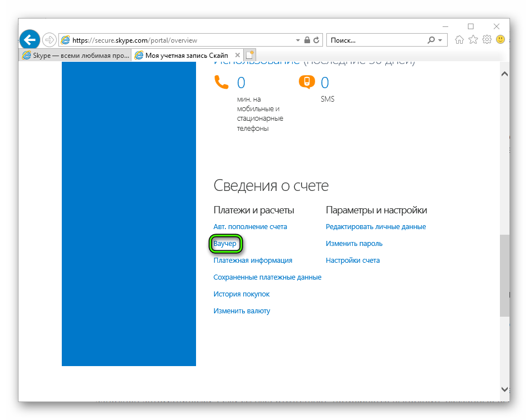This screenshot has width=528, height=420.
Task: Click the search magnifier icon
Action: coord(431,40)
